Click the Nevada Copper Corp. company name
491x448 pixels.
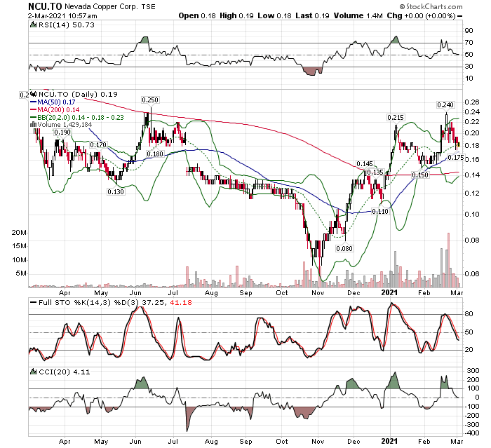(x=101, y=6)
